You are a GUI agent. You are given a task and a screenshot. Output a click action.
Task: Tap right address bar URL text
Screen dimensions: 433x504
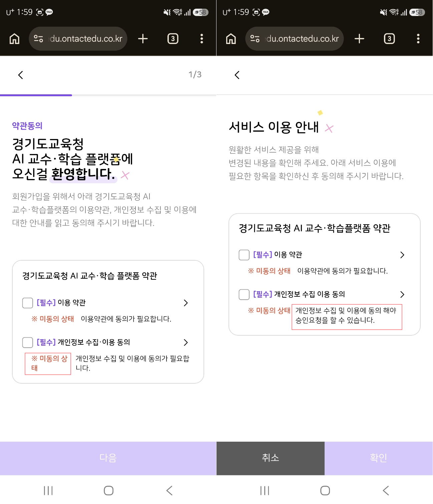point(303,39)
